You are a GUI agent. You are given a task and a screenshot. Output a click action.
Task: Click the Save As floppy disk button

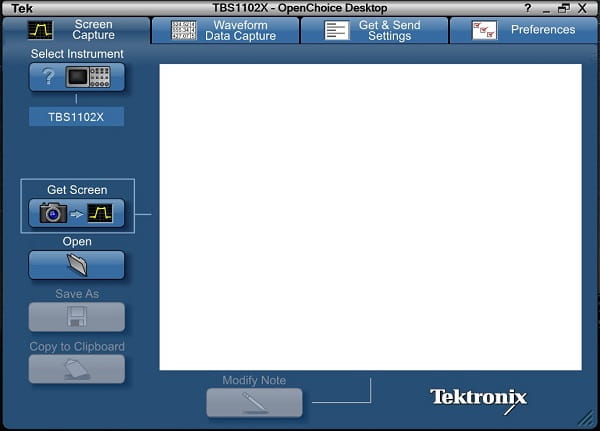(77, 317)
